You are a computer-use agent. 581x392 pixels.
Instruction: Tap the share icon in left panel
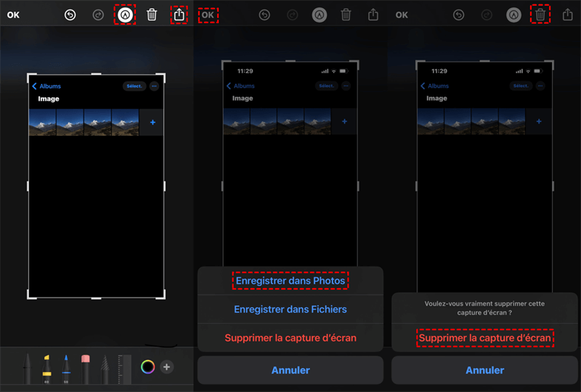(x=179, y=15)
